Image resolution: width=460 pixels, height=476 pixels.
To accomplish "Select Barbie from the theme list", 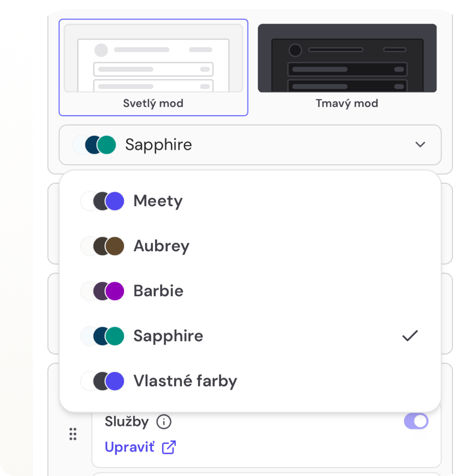I will click(x=158, y=291).
